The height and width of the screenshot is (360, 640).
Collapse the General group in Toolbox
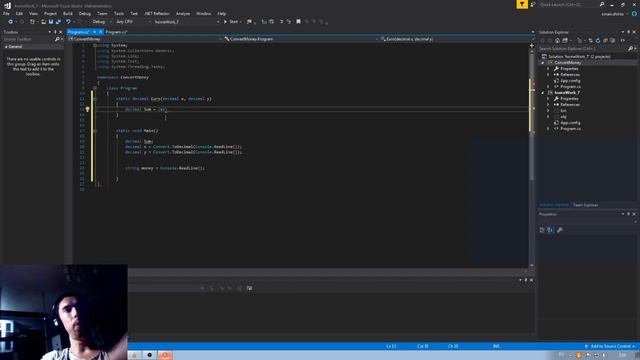[6, 47]
